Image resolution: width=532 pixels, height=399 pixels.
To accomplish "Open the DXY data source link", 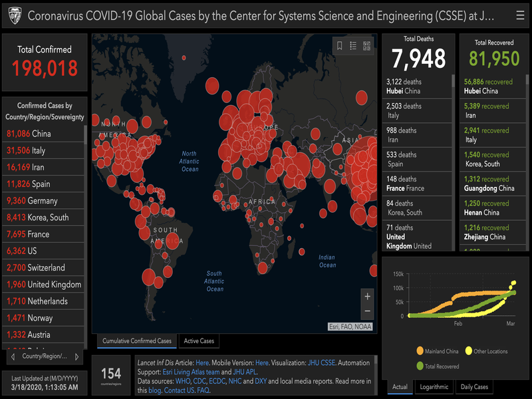I will point(261,381).
